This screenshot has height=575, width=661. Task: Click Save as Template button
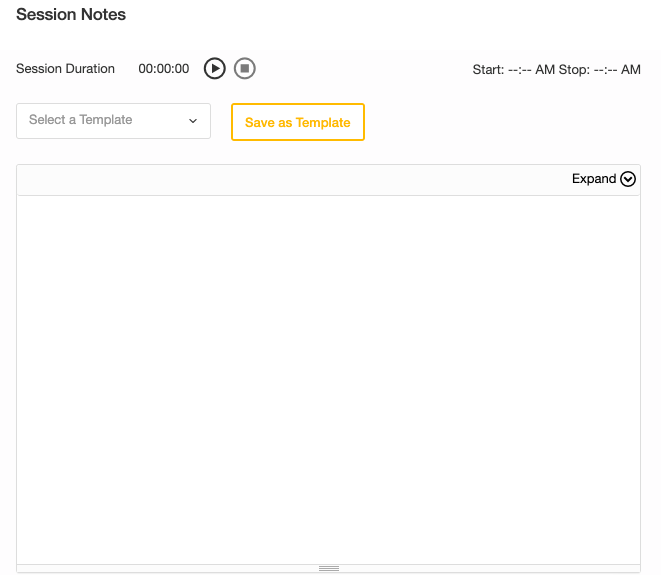(x=298, y=122)
